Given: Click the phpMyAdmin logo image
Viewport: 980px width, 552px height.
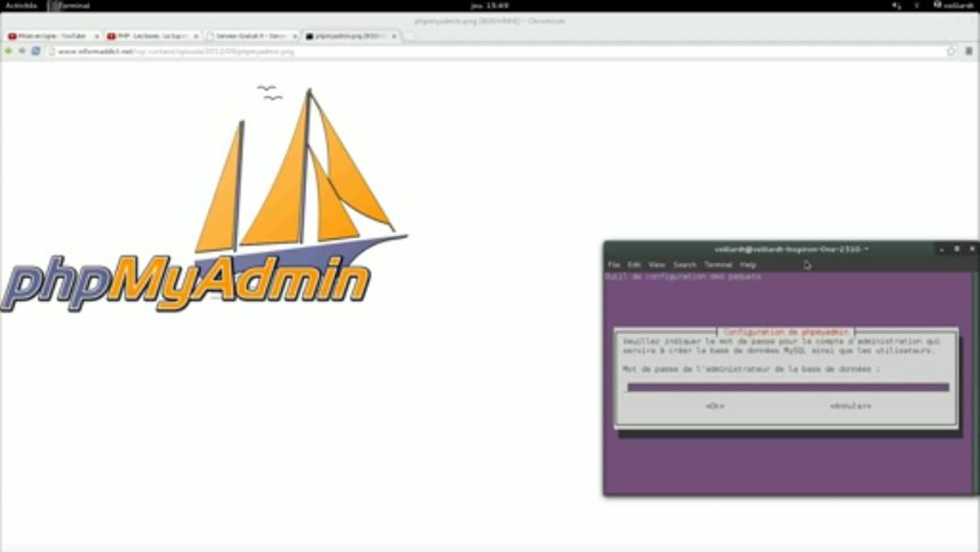Looking at the screenshot, I should click(204, 199).
